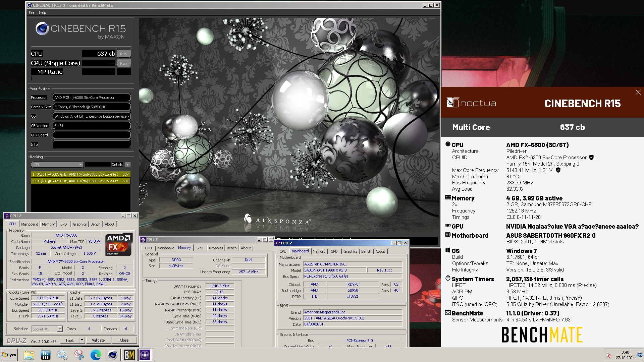Screen dimensions: 644x362
Task: Click the Motherboard section icon in BenchMate
Action: click(x=448, y=235)
